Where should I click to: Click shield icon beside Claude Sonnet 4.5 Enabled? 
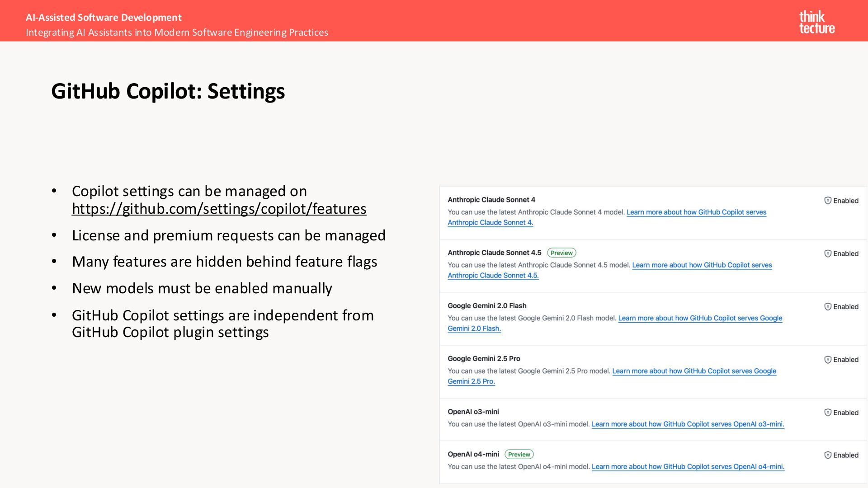pyautogui.click(x=828, y=253)
